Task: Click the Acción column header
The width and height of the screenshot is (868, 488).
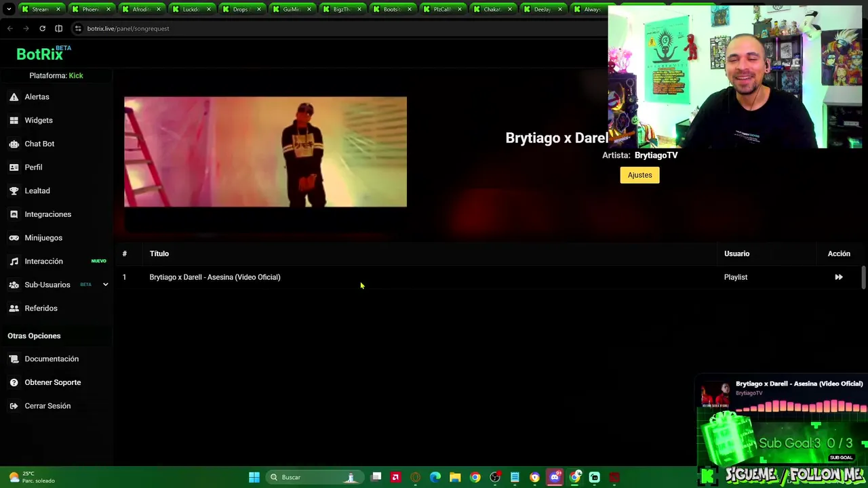Action: coord(839,253)
